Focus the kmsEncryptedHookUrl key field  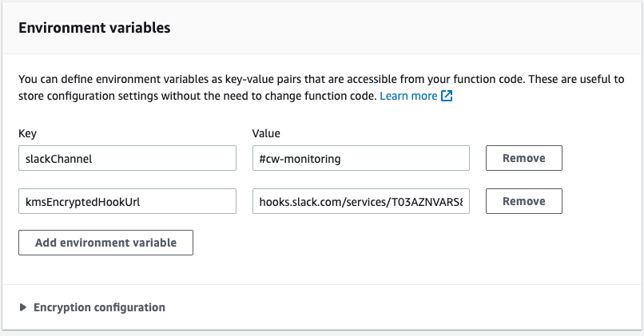(x=127, y=201)
